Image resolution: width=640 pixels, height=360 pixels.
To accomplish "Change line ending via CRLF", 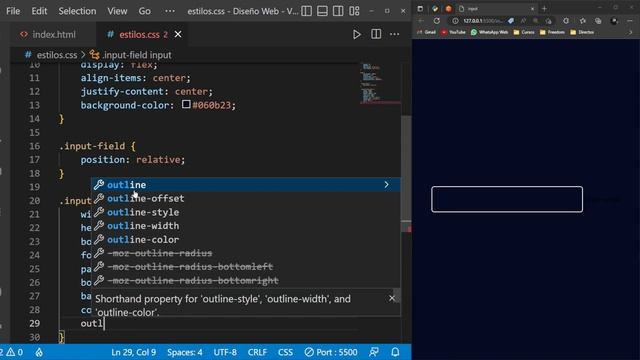I will (257, 352).
